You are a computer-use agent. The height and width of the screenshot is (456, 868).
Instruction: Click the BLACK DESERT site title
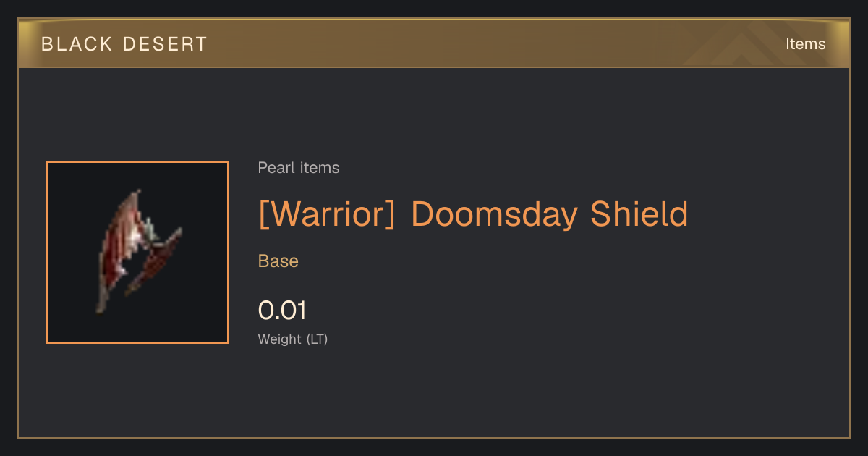click(124, 44)
